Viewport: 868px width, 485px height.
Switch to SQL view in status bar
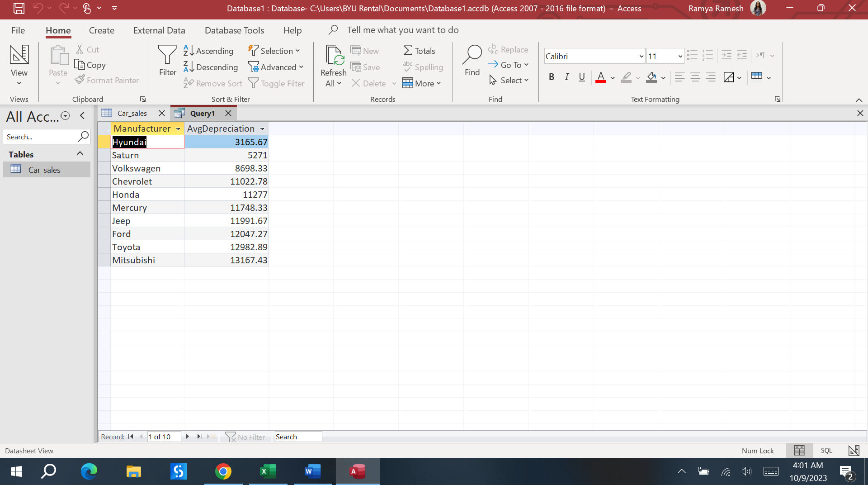[x=826, y=451]
